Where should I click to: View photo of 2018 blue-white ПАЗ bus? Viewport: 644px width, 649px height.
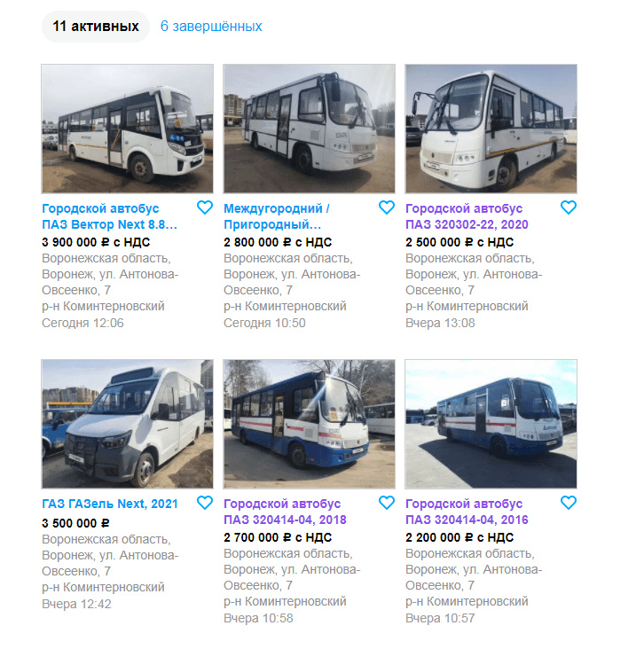[309, 424]
